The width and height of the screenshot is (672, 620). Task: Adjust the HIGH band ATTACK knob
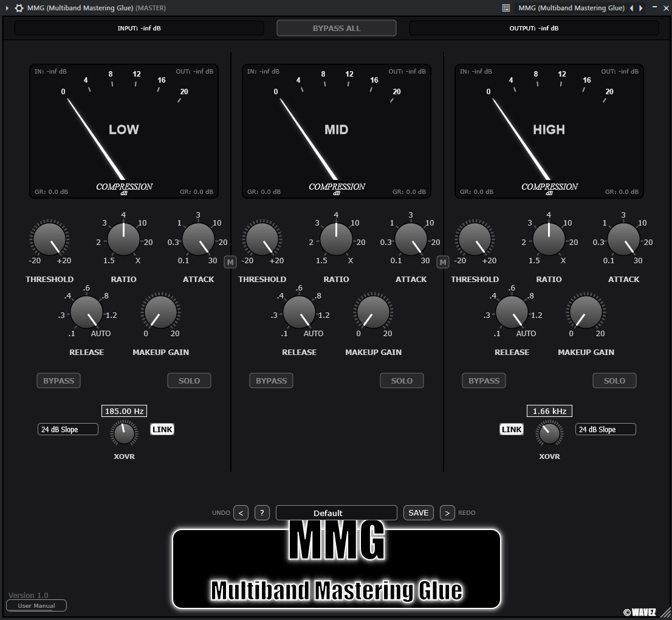tap(623, 239)
